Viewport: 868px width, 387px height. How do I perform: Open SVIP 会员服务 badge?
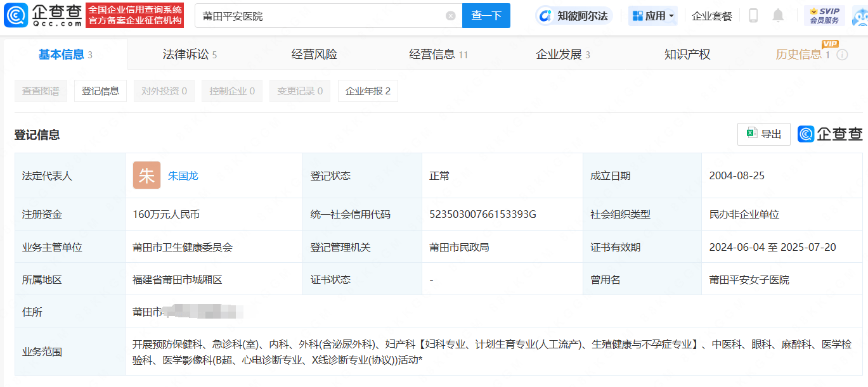click(x=824, y=16)
